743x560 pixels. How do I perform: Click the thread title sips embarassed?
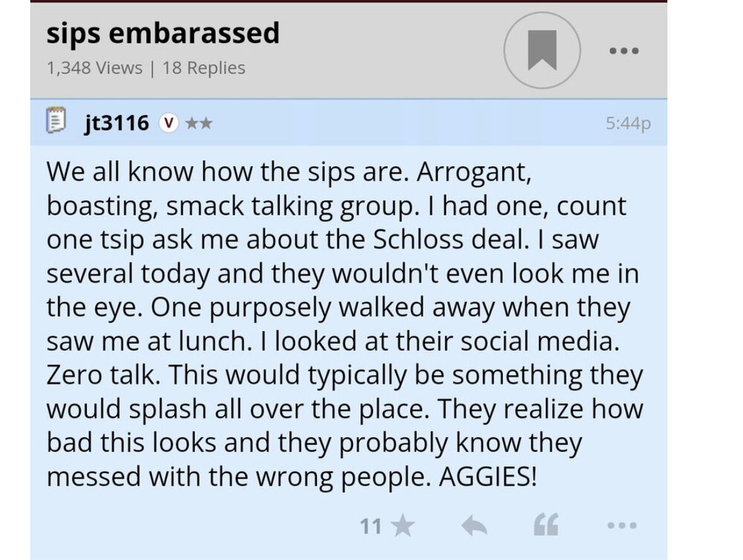coord(163,33)
